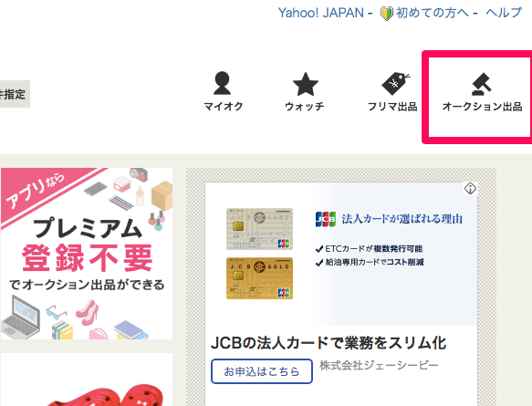Open the ウォッチ star icon

[x=306, y=84]
